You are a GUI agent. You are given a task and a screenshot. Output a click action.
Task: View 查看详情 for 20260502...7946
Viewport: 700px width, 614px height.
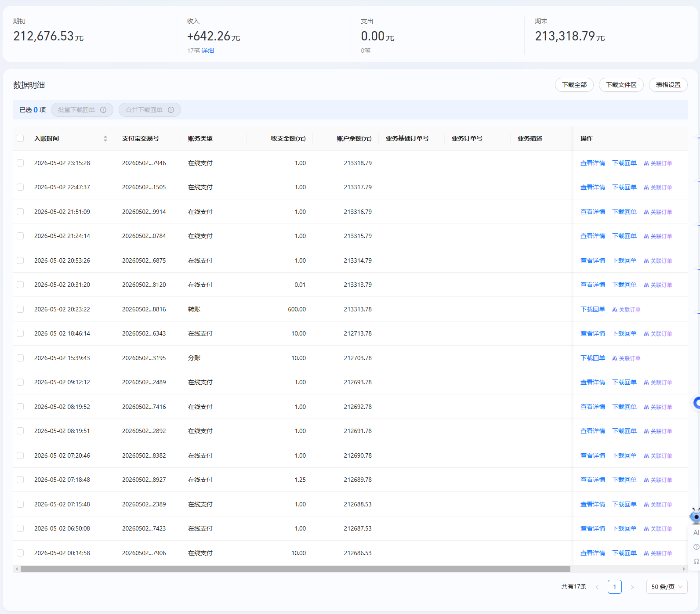[x=593, y=163]
